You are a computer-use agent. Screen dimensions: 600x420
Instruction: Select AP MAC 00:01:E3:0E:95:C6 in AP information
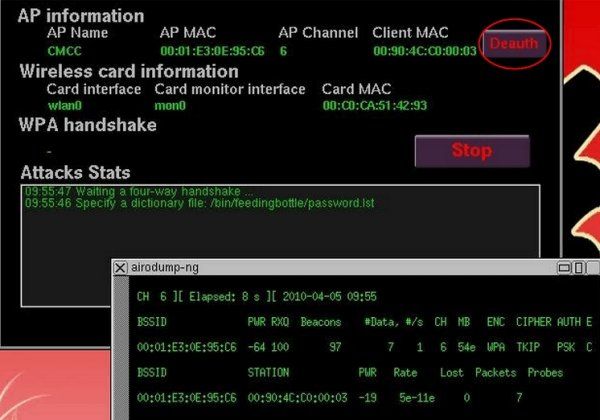pos(212,51)
